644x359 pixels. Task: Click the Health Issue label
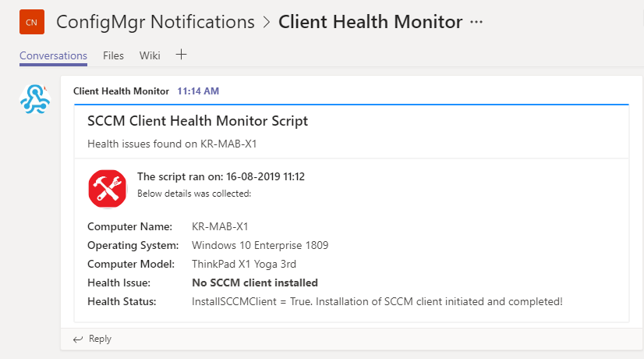(x=119, y=283)
